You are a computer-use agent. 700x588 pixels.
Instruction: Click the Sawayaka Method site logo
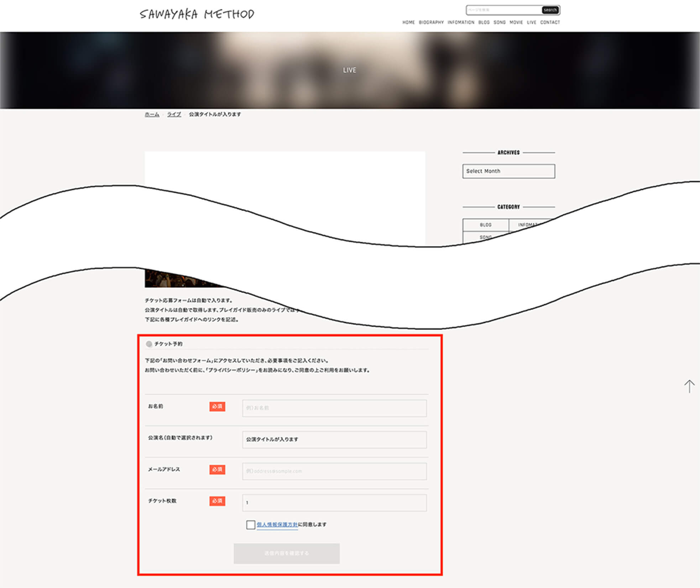pyautogui.click(x=197, y=14)
